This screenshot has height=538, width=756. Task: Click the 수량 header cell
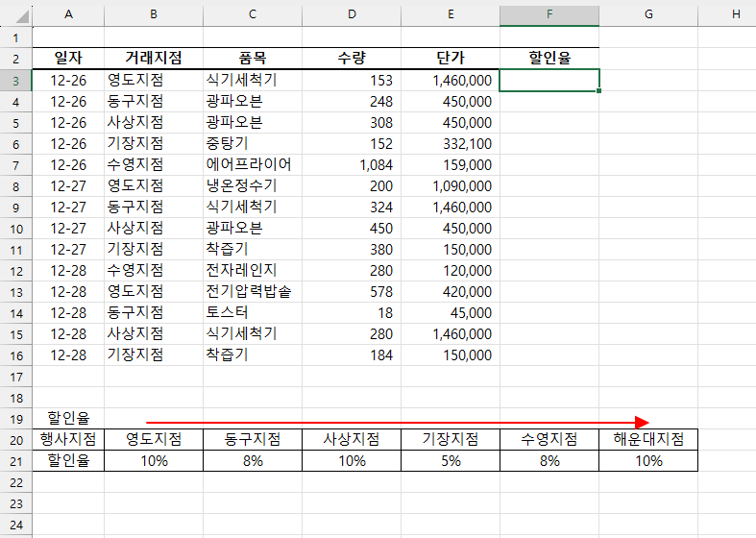(352, 59)
